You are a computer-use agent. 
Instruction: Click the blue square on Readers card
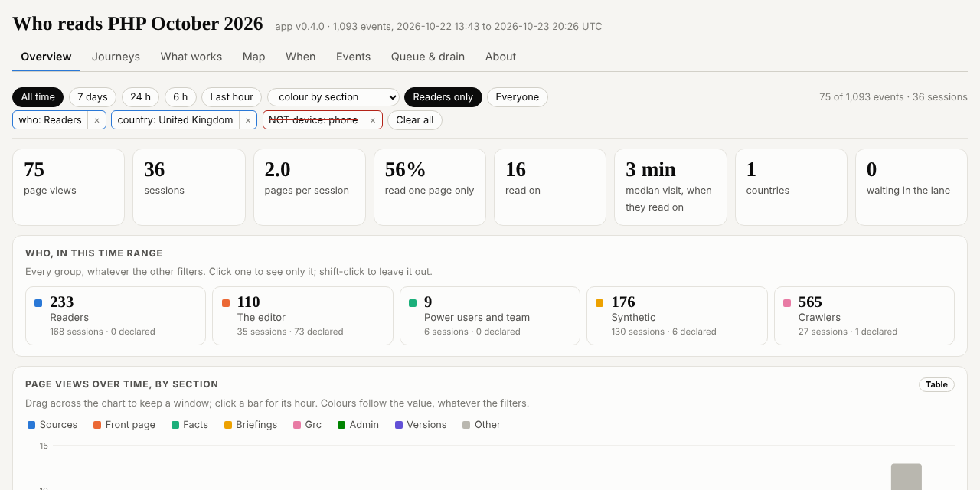[x=38, y=303]
